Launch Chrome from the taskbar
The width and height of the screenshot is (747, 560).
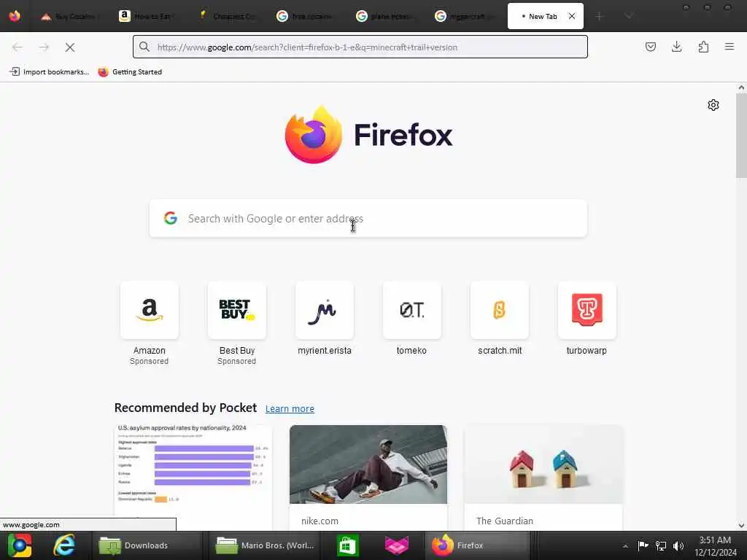(20, 545)
